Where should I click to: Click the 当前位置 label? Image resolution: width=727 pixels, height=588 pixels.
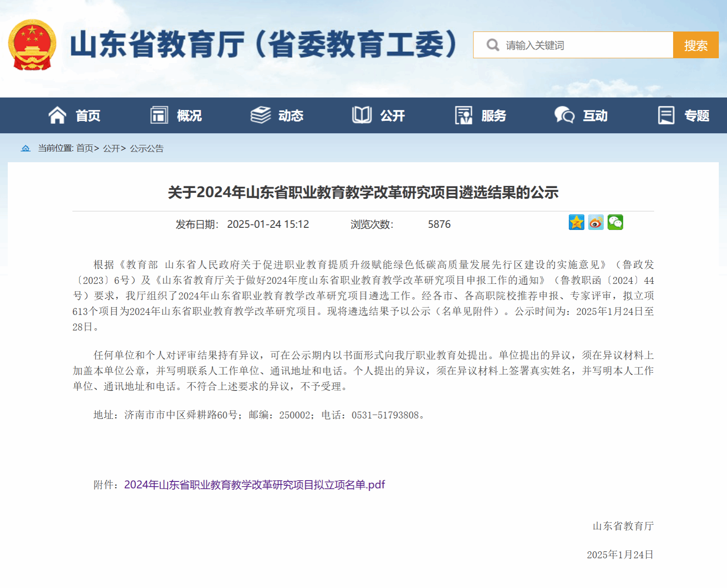pyautogui.click(x=56, y=148)
